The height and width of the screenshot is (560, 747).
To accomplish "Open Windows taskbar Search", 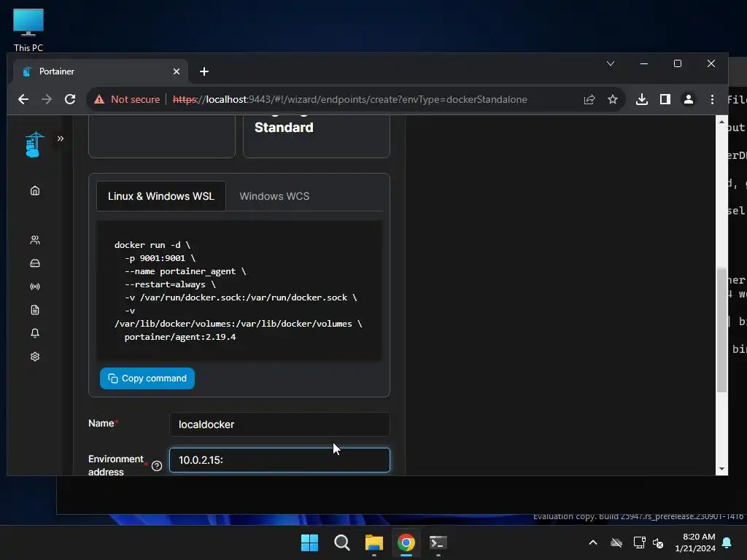I will [341, 542].
